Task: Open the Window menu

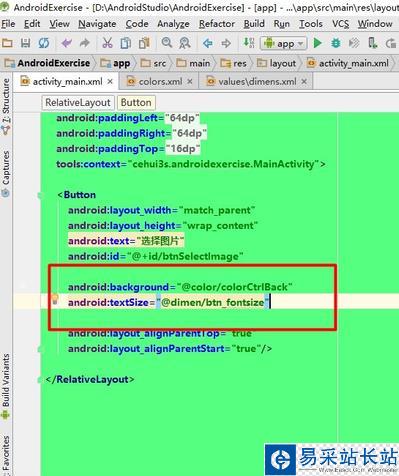Action: click(375, 24)
